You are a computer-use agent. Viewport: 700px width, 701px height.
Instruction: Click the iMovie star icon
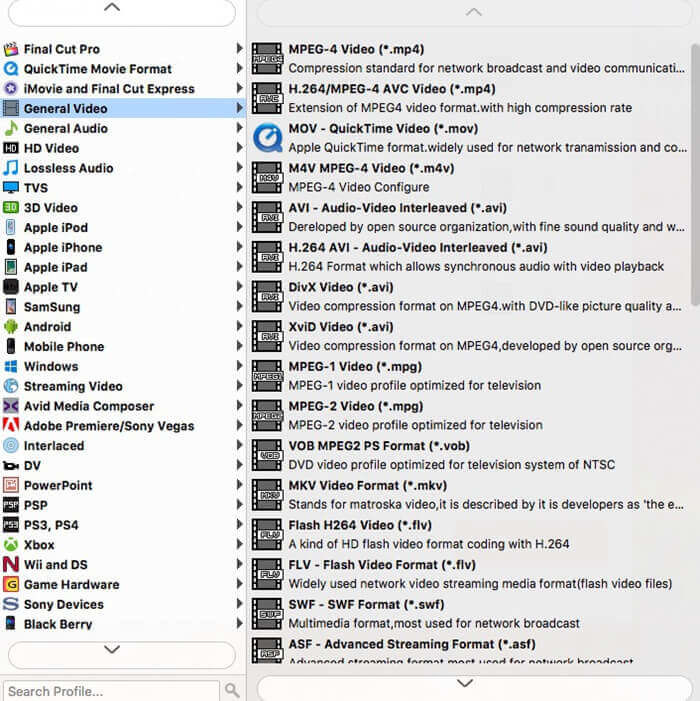[x=11, y=89]
